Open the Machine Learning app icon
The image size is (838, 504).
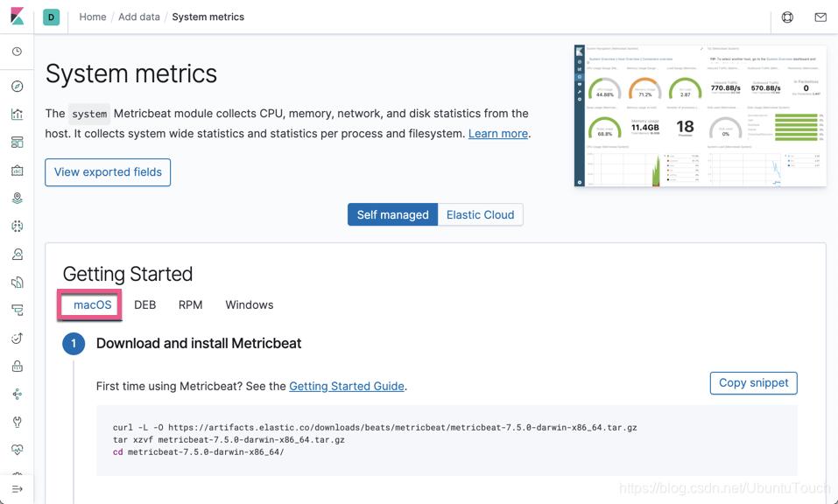point(17,227)
